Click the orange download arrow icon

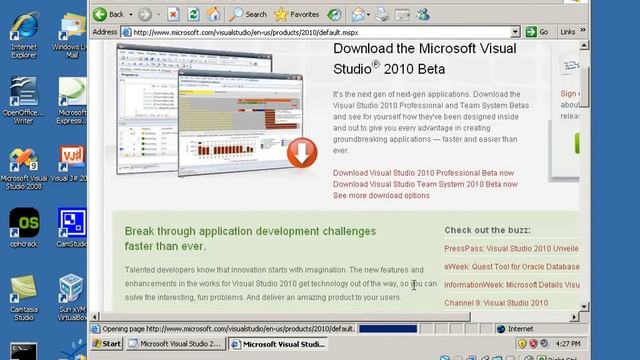click(302, 153)
